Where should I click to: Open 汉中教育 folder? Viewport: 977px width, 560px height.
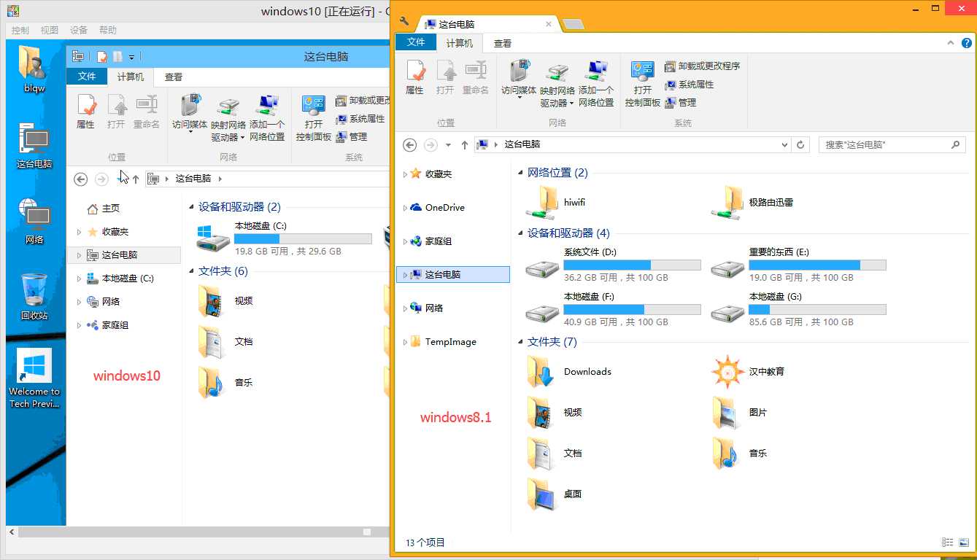(x=749, y=372)
